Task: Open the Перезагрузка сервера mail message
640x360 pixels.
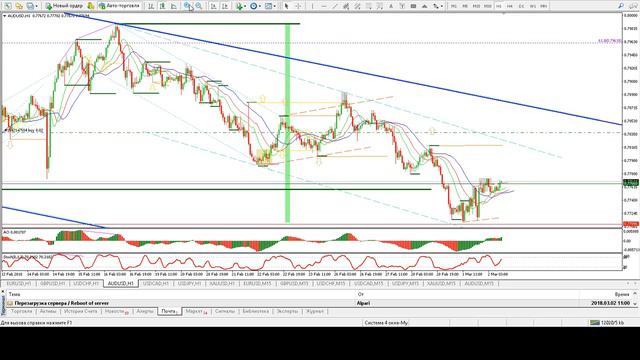Action: [x=62, y=303]
